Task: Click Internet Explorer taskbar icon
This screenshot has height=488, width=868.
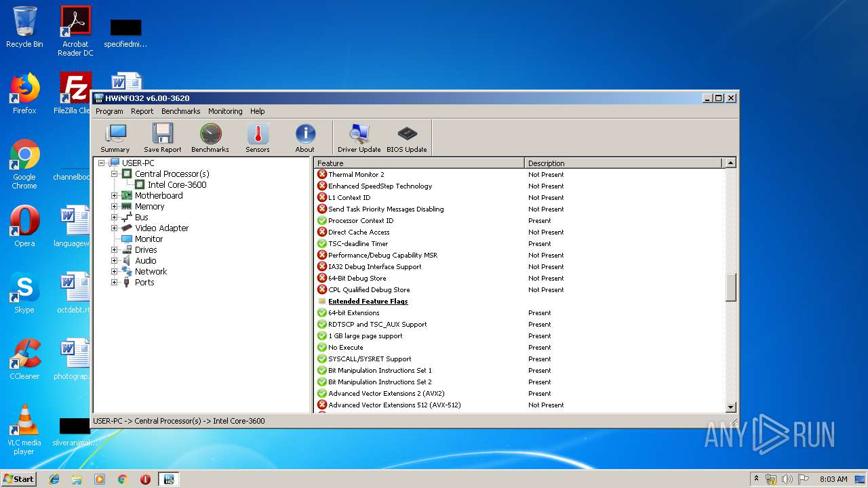Action: coord(54,479)
